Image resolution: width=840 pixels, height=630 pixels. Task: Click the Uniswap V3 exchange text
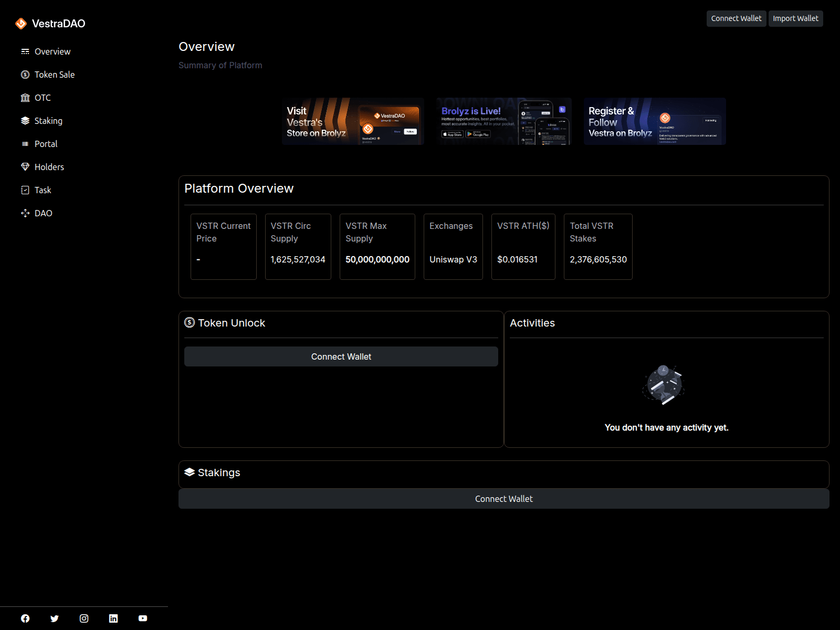pos(453,259)
